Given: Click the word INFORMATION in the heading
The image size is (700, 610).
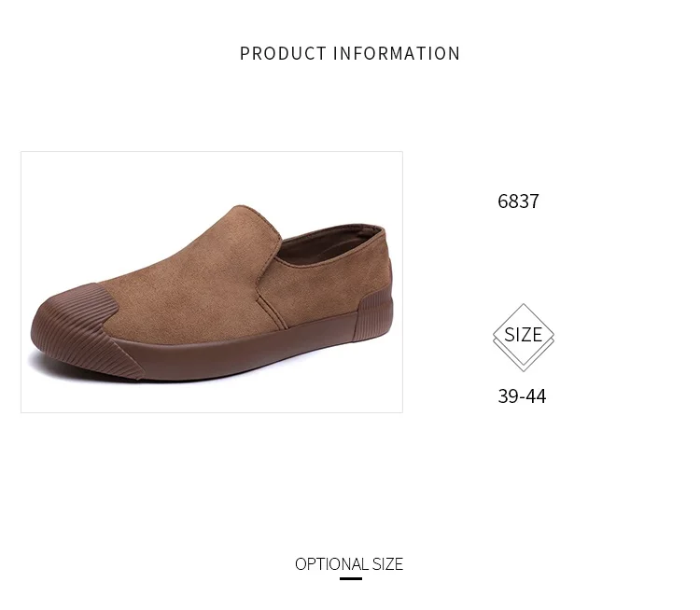Looking at the screenshot, I should pos(397,53).
